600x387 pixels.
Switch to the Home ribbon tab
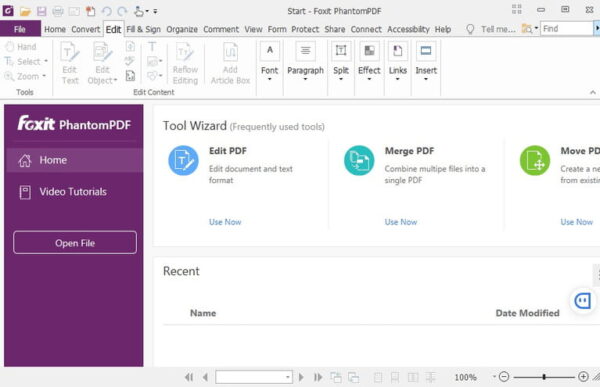point(55,29)
